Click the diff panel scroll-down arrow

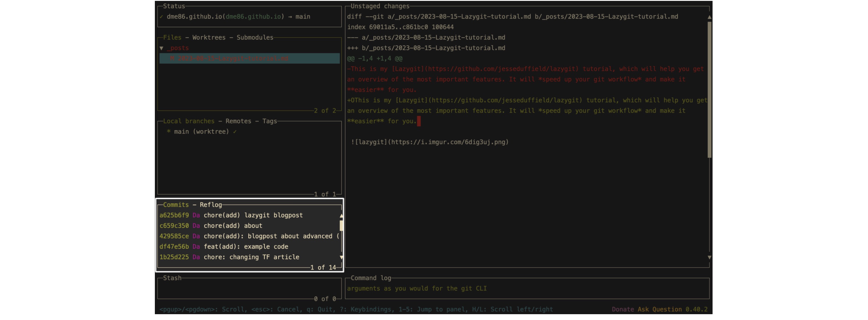pyautogui.click(x=709, y=257)
